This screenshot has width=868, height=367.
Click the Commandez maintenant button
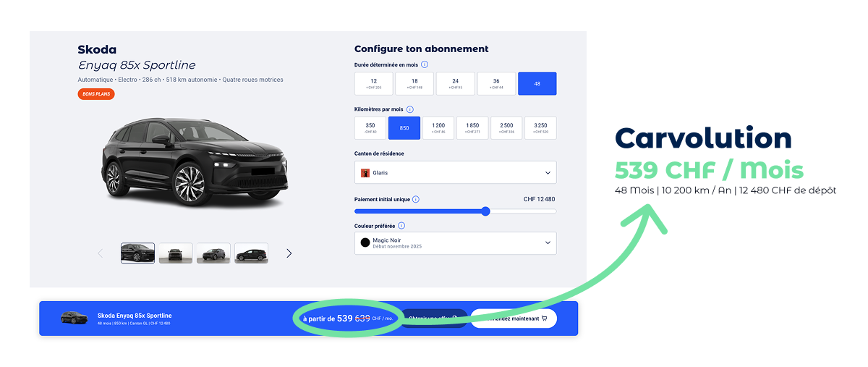[x=514, y=319]
